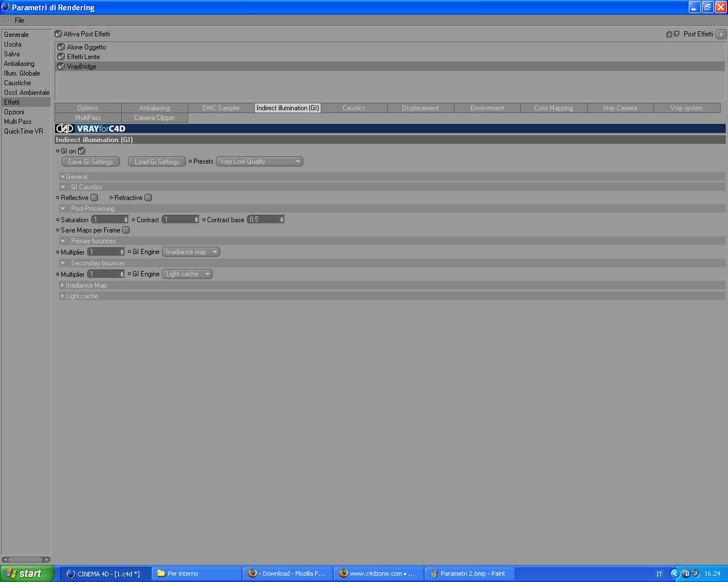
Task: Open Primary bounces GI Engine dropdown
Action: coord(191,252)
